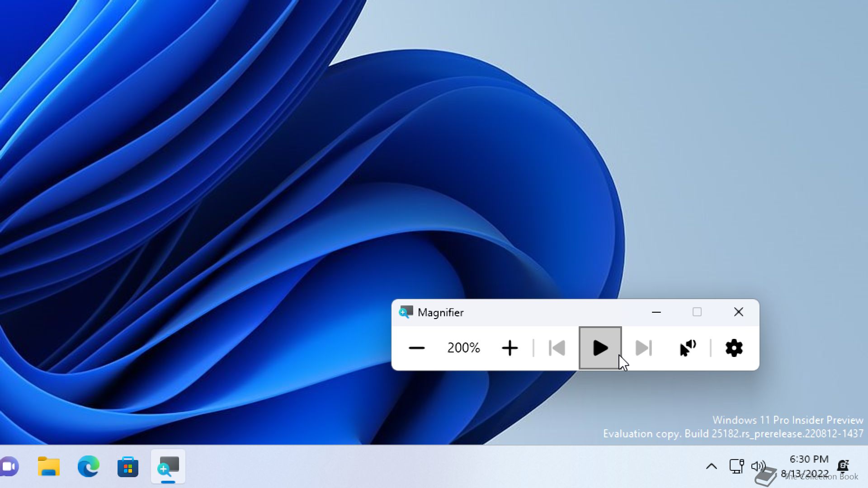Image resolution: width=868 pixels, height=488 pixels.
Task: Zoom out with the minus button in Magnifier
Action: click(x=416, y=348)
